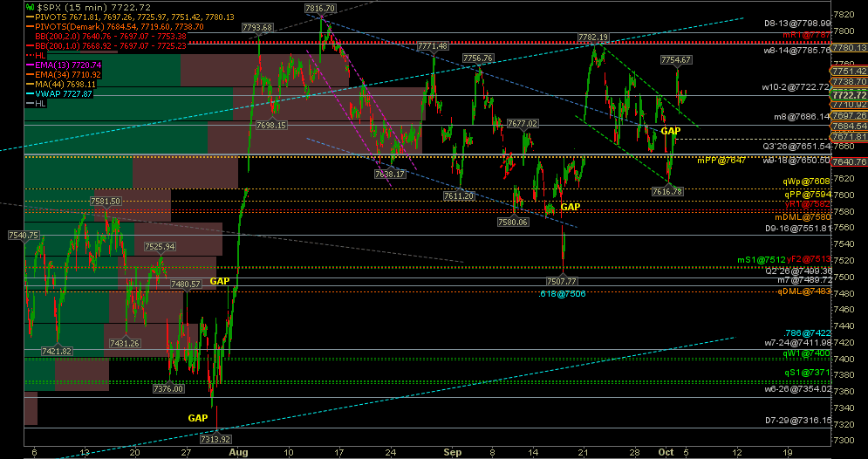Click the qW1@7400 level label
Screen dimensions: 868x459
pyautogui.click(x=807, y=353)
